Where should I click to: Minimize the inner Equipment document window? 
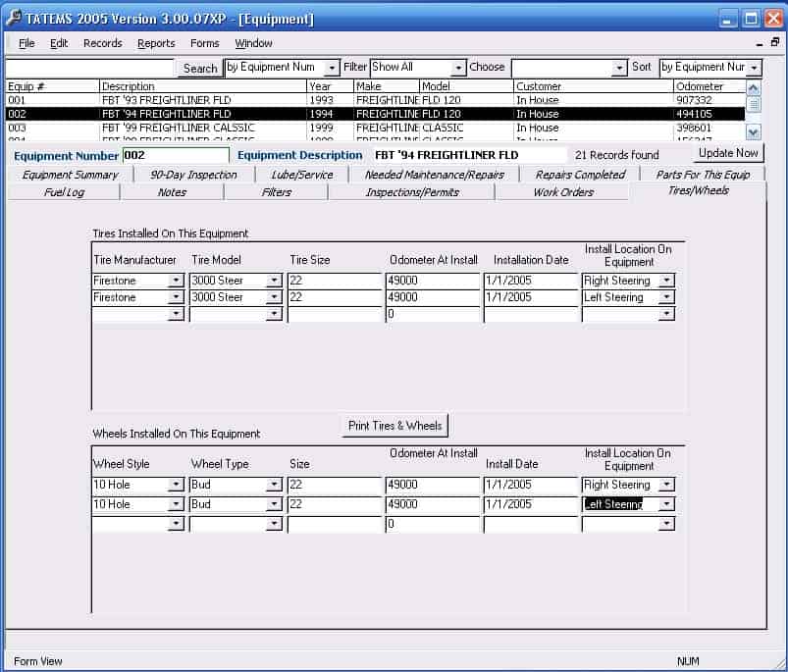(759, 44)
